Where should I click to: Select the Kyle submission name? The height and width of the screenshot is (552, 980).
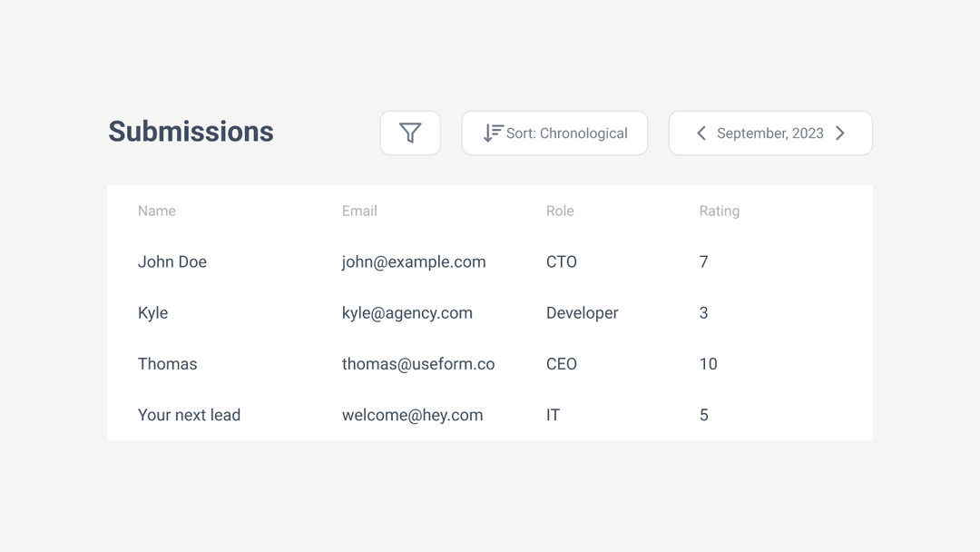pyautogui.click(x=153, y=313)
